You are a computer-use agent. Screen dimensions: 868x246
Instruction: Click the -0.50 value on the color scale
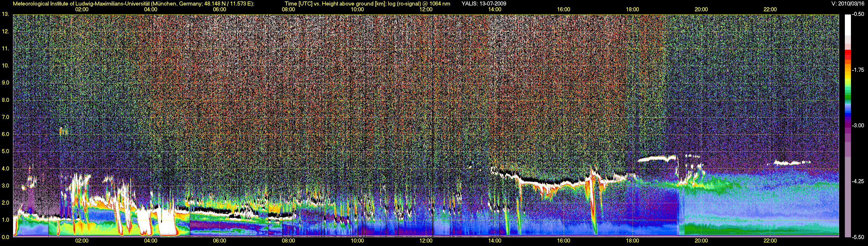click(858, 14)
